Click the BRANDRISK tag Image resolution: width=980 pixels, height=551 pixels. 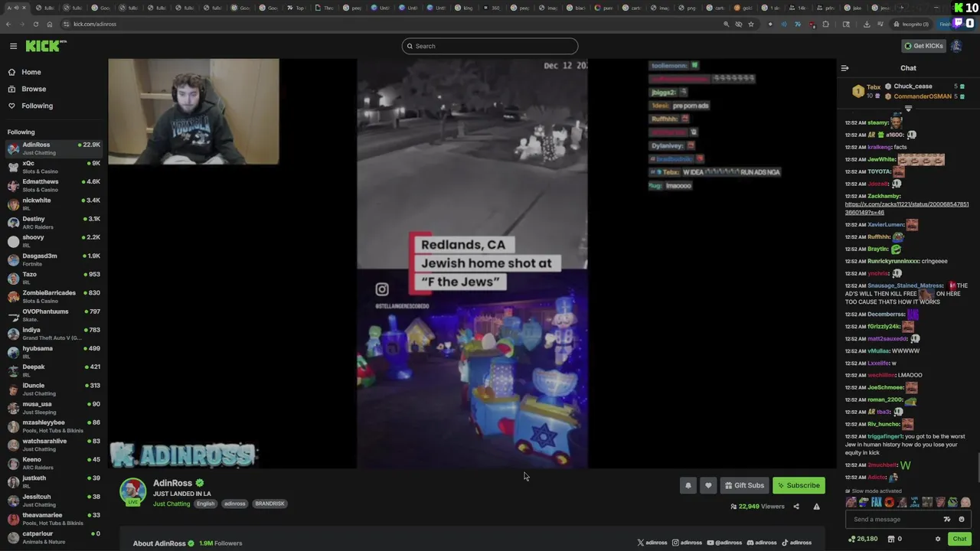[269, 504]
